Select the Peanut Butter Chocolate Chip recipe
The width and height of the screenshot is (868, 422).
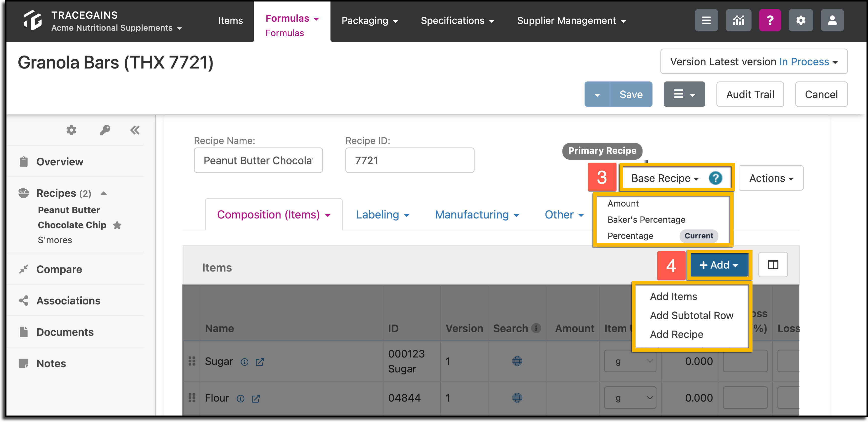pyautogui.click(x=72, y=217)
